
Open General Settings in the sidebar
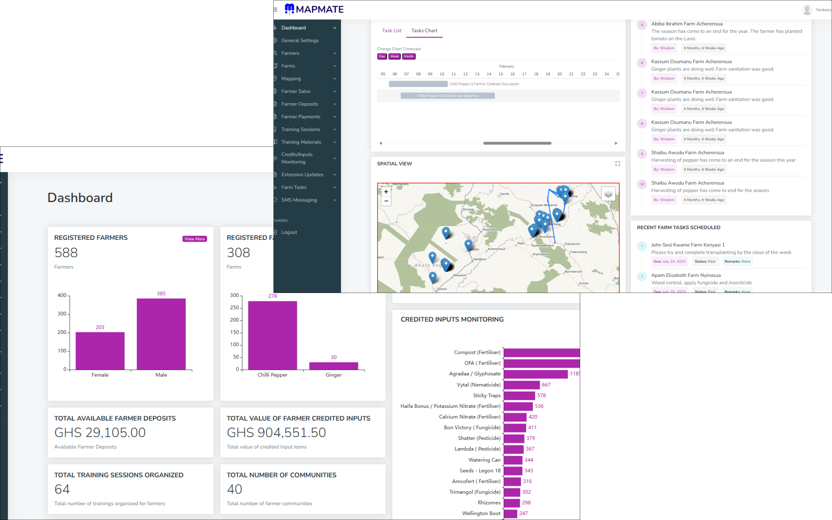tap(300, 41)
